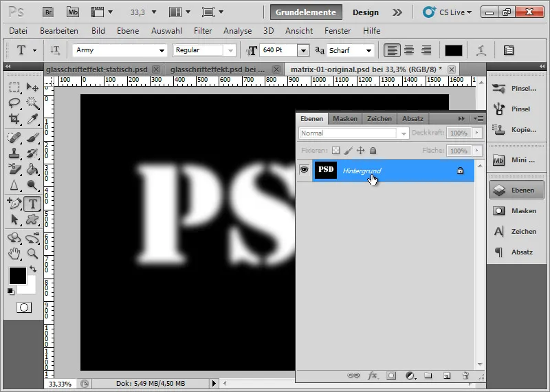Screen dimensions: 550x392
Task: Open character and paragraph panel icon
Action: (509, 50)
